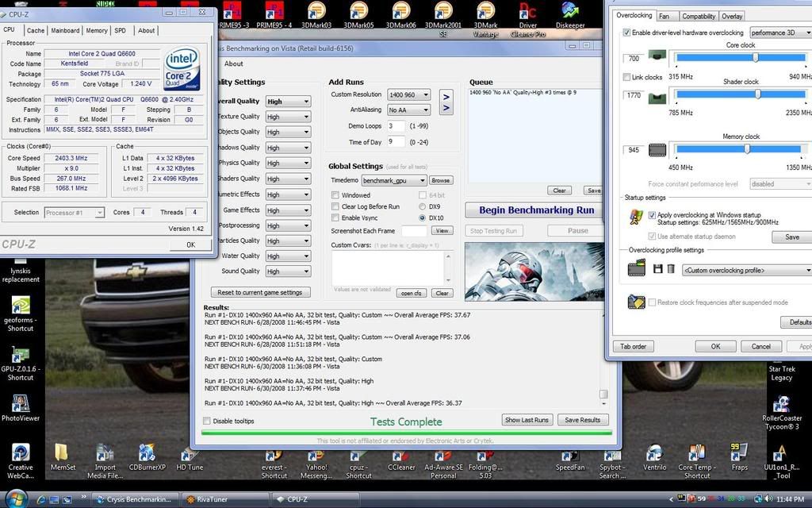Viewport: 812px width, 508px height.
Task: Open the AntiAliasing dropdown
Action: (408, 110)
